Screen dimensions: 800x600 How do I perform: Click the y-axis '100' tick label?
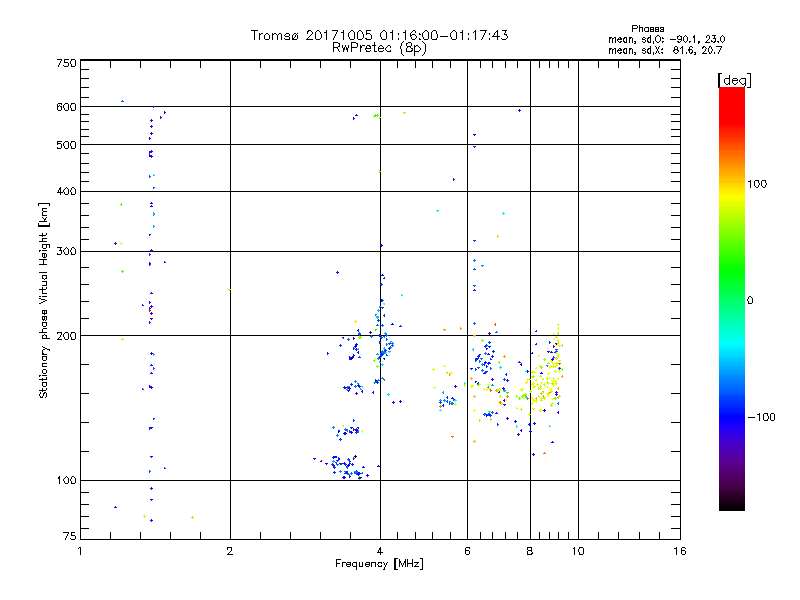point(66,481)
